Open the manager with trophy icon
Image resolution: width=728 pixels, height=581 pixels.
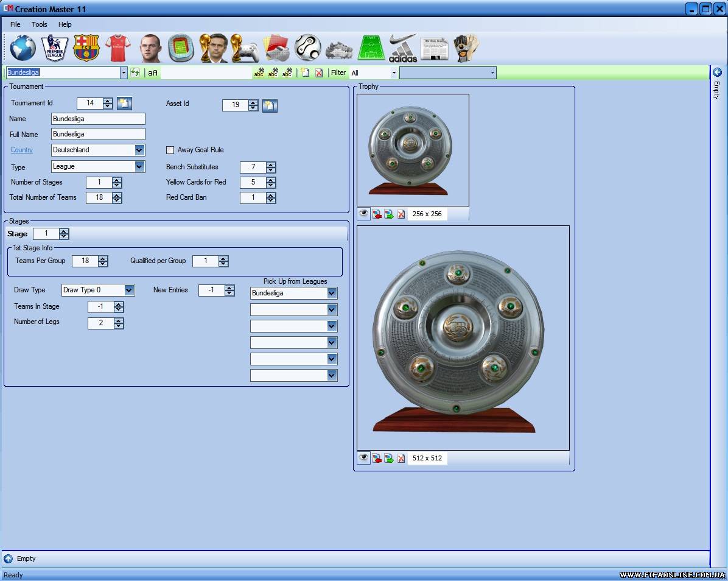pyautogui.click(x=214, y=48)
